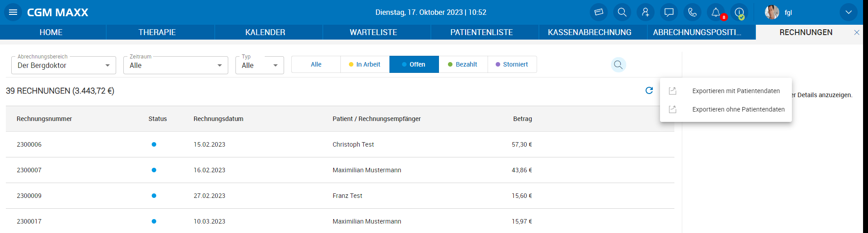
Task: Filter invoices by In Arbeit
Action: point(365,64)
